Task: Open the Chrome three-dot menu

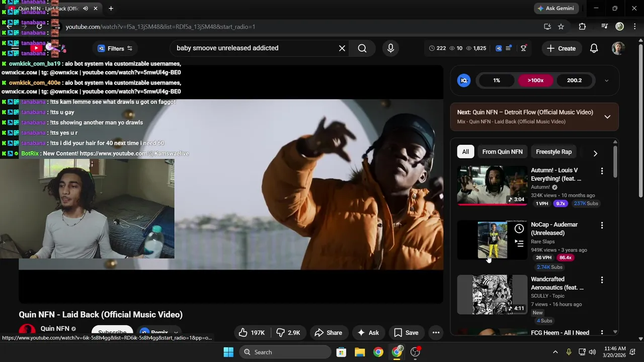Action: tap(634, 27)
